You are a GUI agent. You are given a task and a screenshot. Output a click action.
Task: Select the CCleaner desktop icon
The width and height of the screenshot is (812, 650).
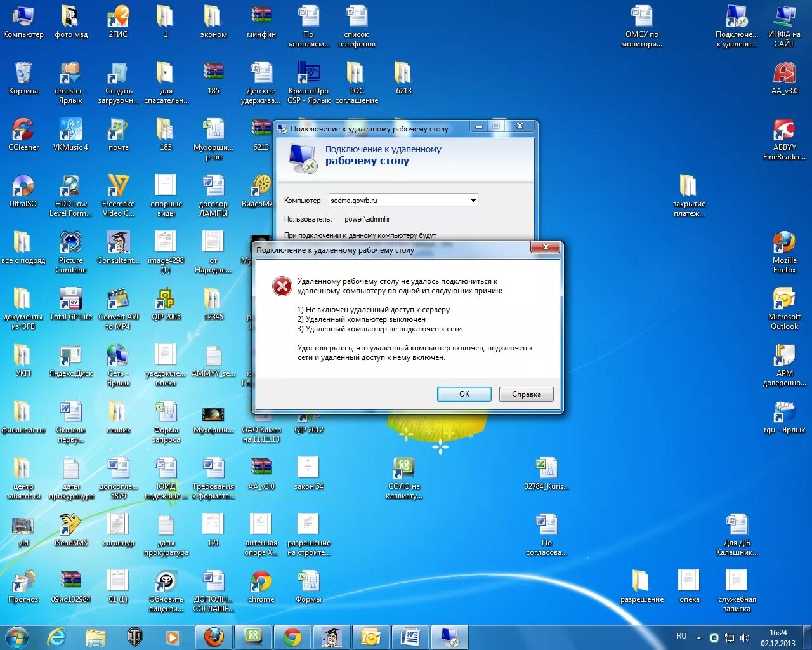point(23,135)
